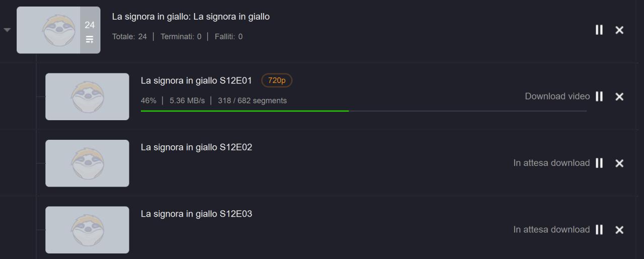This screenshot has width=644, height=259.
Task: Click the La signora in giallo S12E02 title
Action: pyautogui.click(x=196, y=147)
